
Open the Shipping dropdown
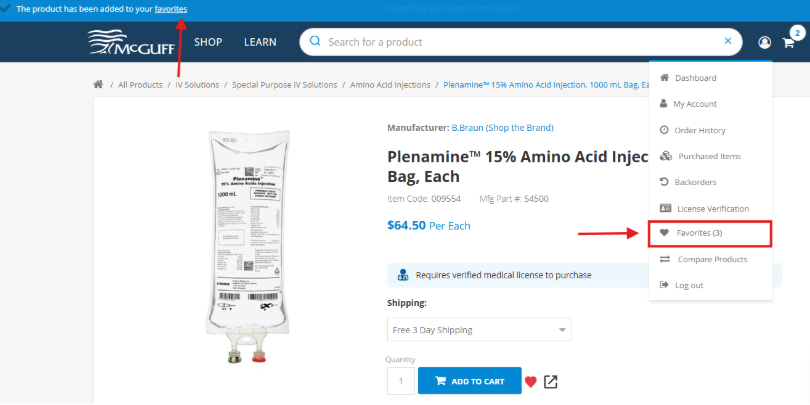pyautogui.click(x=479, y=330)
